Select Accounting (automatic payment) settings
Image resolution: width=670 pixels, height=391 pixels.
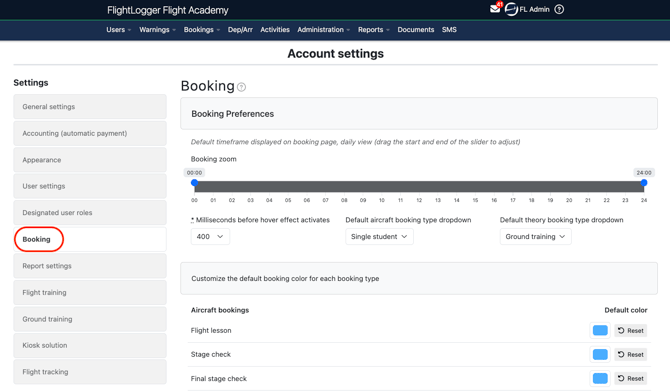click(90, 133)
